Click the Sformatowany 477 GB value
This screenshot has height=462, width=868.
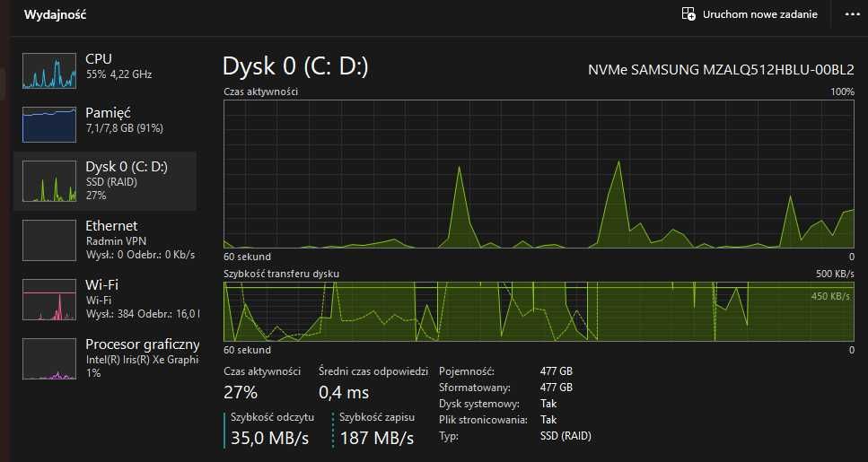557,388
